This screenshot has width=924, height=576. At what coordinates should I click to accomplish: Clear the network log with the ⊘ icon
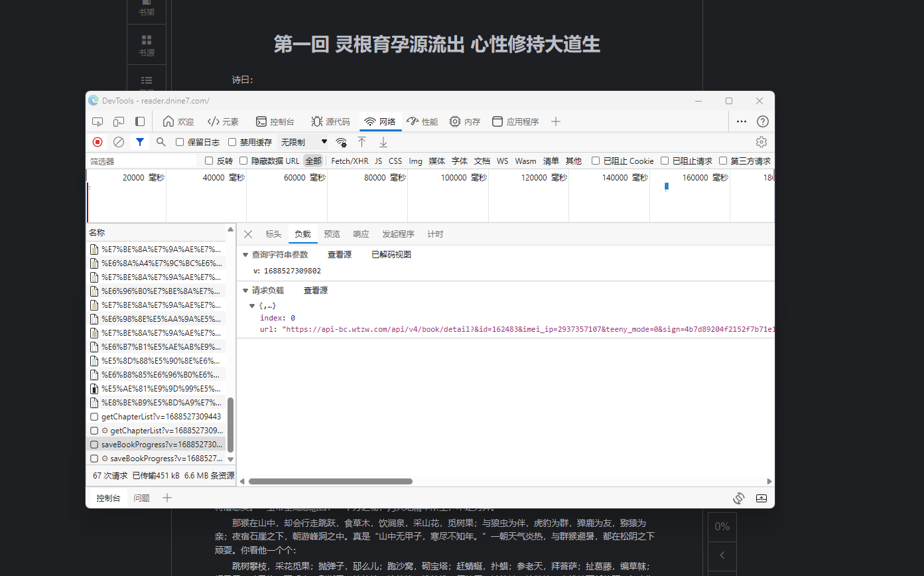pyautogui.click(x=119, y=141)
